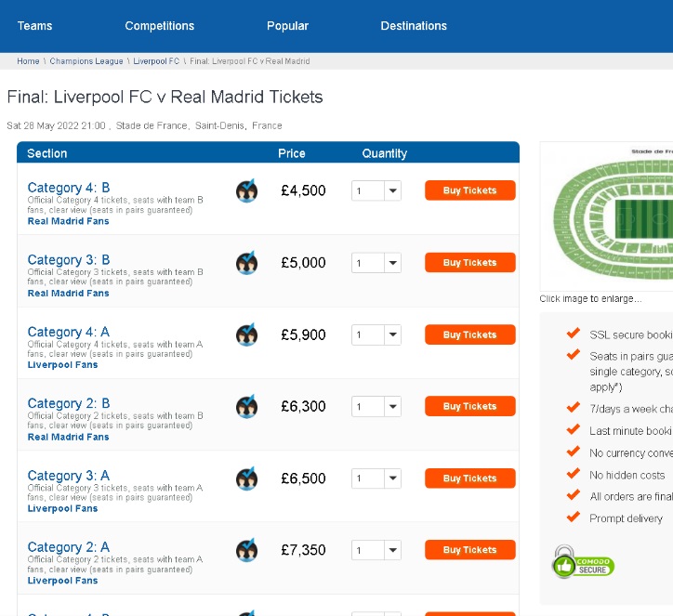
Task: Open the Category 3: B section link
Action: pos(69,259)
